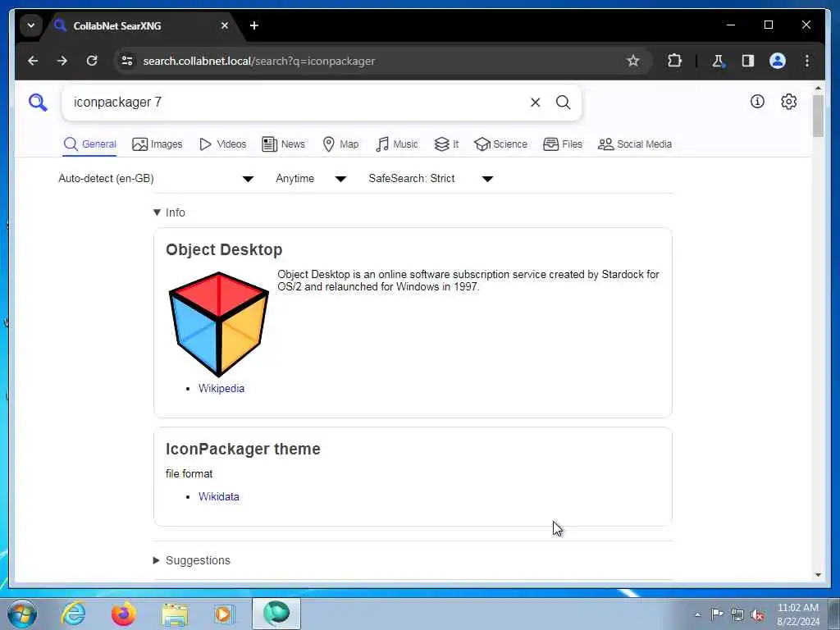
Task: Open the Extensions puzzle icon
Action: [x=674, y=61]
